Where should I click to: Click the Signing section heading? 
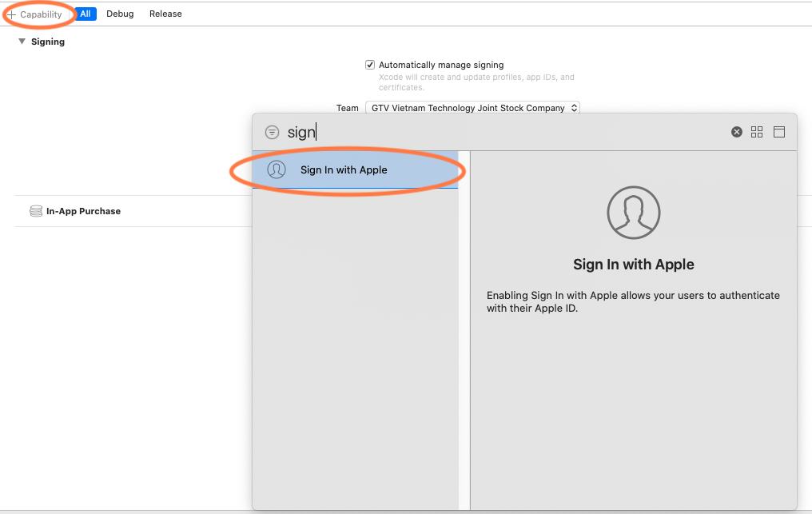[x=48, y=42]
